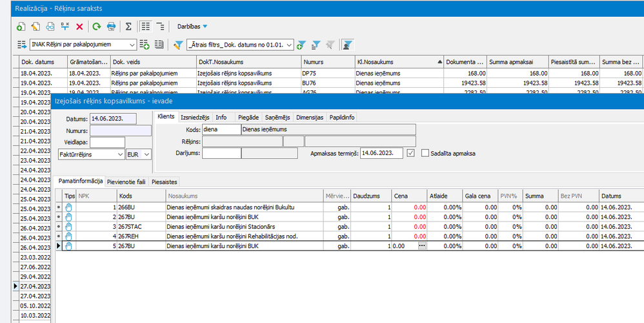Image resolution: width=644 pixels, height=323 pixels.
Task: Open the Pievienotie faili tab
Action: point(126,182)
